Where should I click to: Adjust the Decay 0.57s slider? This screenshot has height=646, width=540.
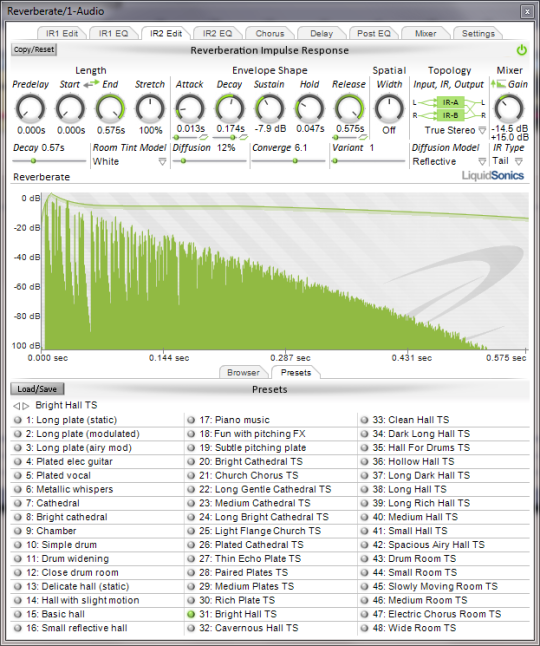49,161
